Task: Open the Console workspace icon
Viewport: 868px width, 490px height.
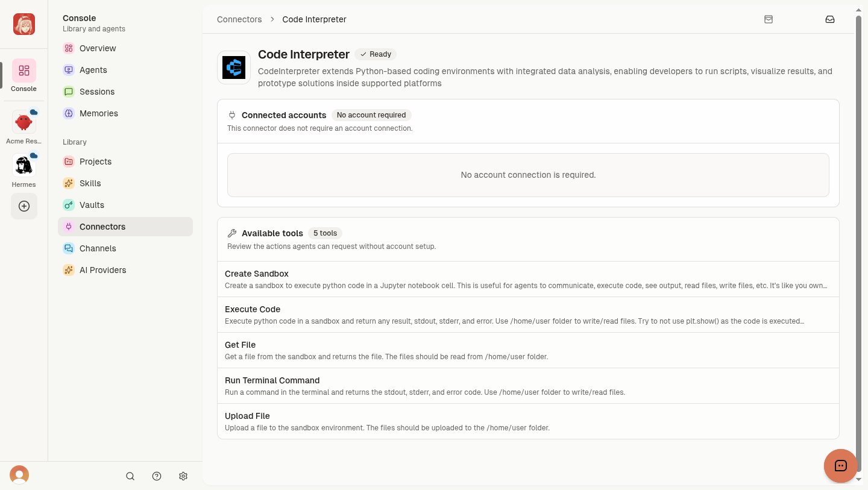Action: (x=24, y=71)
